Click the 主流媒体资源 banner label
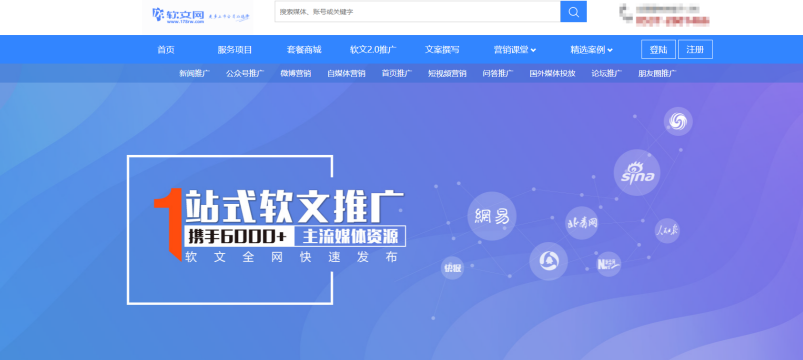Screen dimensions: 803x360 [x=350, y=236]
